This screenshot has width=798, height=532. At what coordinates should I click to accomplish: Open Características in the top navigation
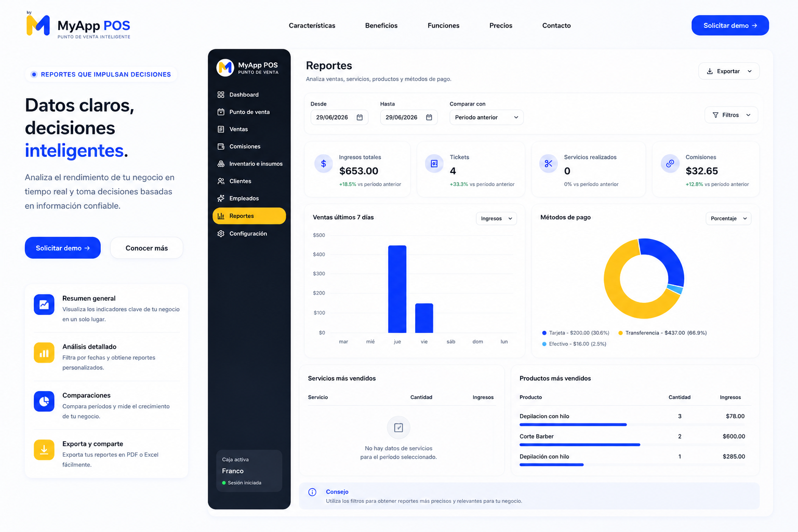coord(312,25)
